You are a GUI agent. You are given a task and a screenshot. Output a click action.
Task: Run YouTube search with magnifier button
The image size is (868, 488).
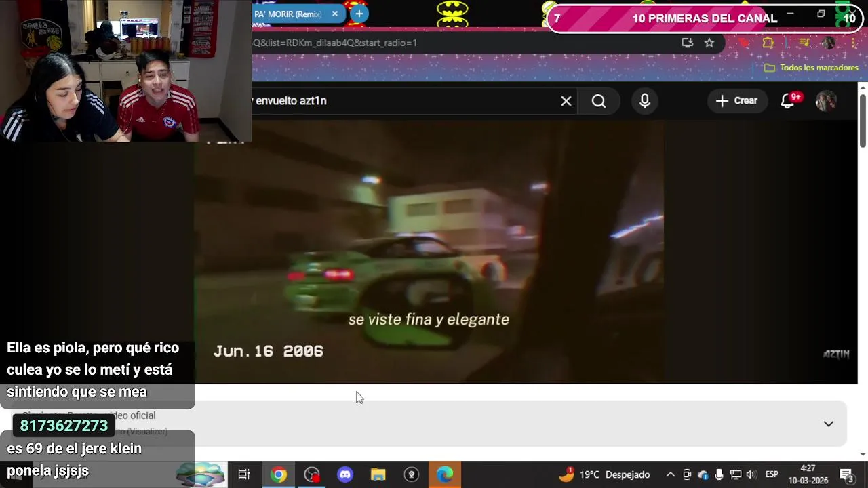tap(599, 101)
